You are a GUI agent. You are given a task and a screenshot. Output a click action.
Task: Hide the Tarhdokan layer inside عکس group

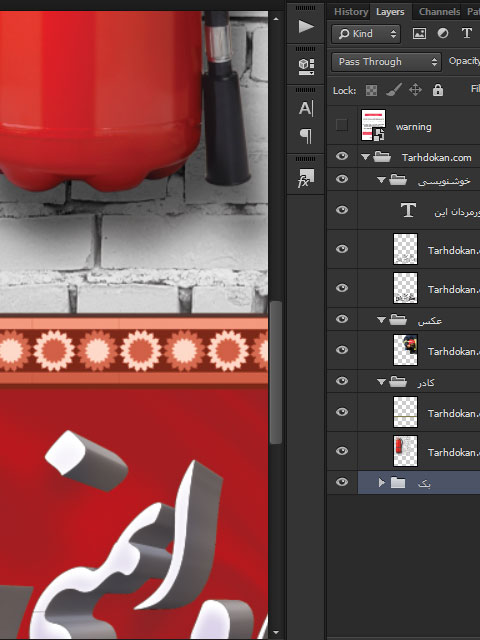click(x=342, y=350)
